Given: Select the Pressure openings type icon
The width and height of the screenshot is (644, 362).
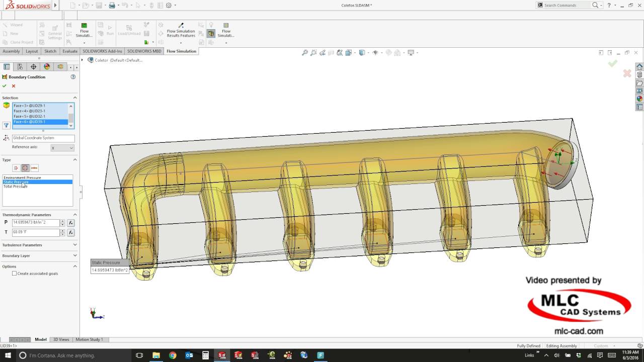Looking at the screenshot, I should coord(25,168).
